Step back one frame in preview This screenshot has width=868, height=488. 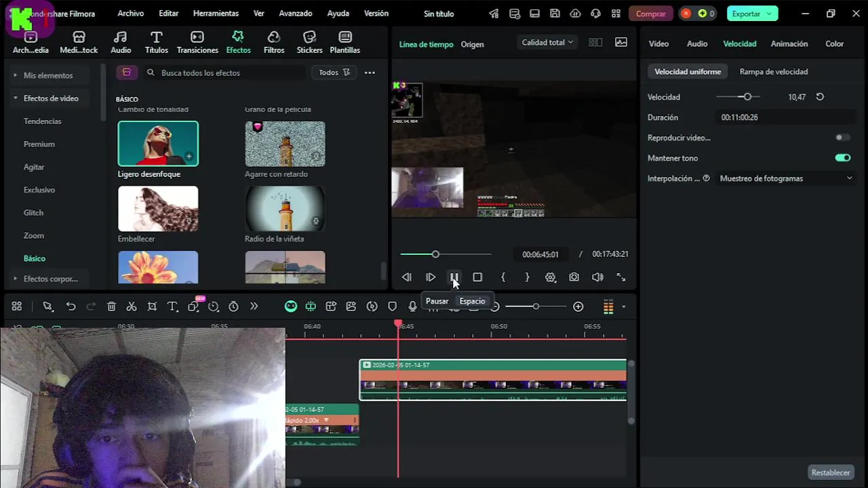coord(406,277)
